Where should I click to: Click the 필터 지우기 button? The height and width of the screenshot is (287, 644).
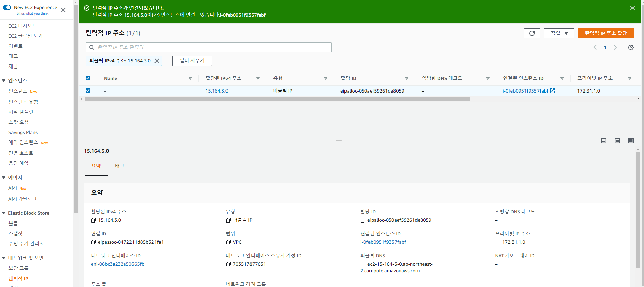tap(192, 61)
